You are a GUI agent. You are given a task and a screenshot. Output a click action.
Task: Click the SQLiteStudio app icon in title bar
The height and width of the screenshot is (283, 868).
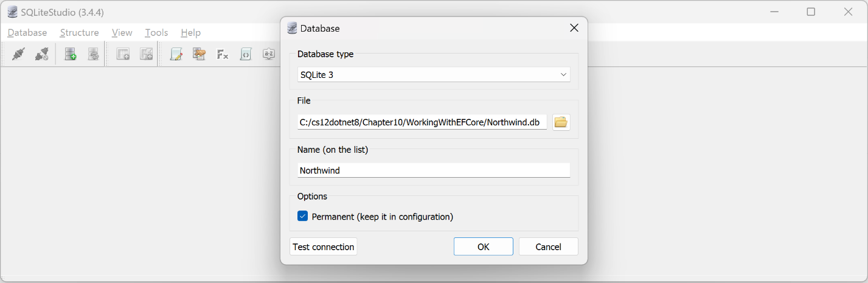click(x=12, y=12)
